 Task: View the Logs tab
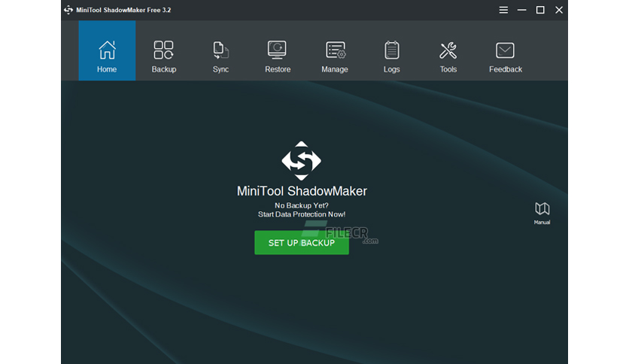[391, 56]
